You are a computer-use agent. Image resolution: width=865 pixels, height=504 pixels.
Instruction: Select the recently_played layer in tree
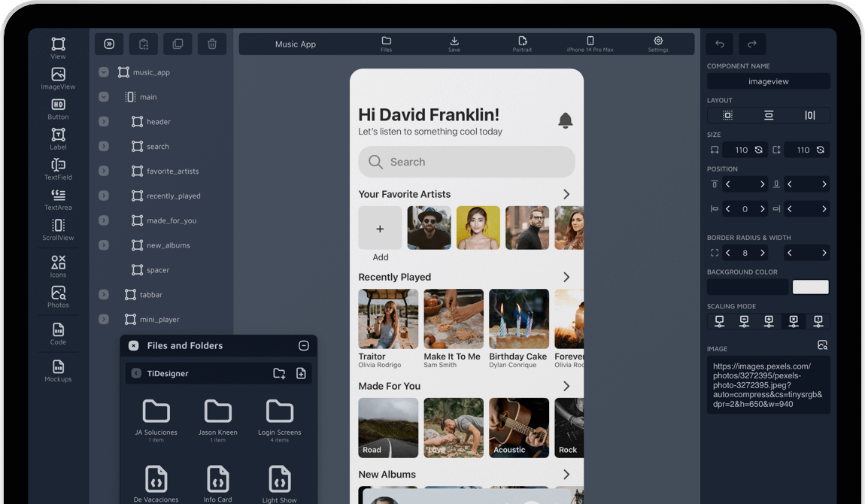coord(173,196)
